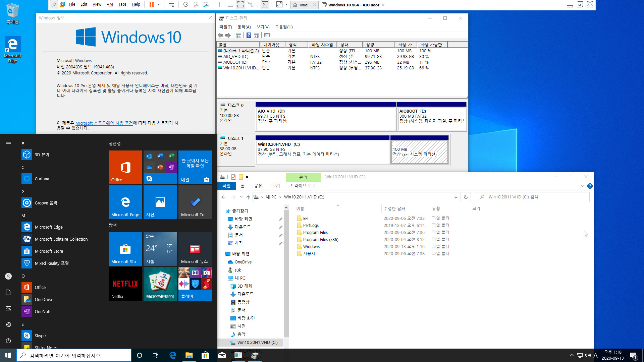The width and height of the screenshot is (644, 362).
Task: Click Explorer refresh button
Action: click(466, 197)
